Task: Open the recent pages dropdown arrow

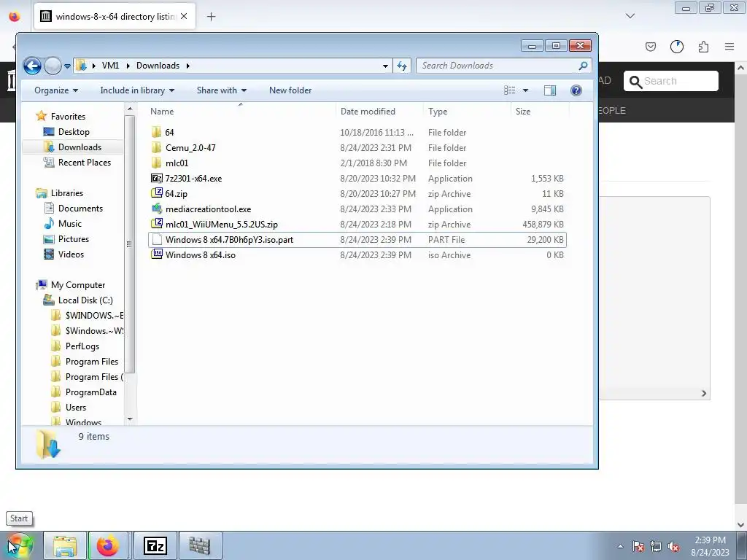Action: pos(67,66)
